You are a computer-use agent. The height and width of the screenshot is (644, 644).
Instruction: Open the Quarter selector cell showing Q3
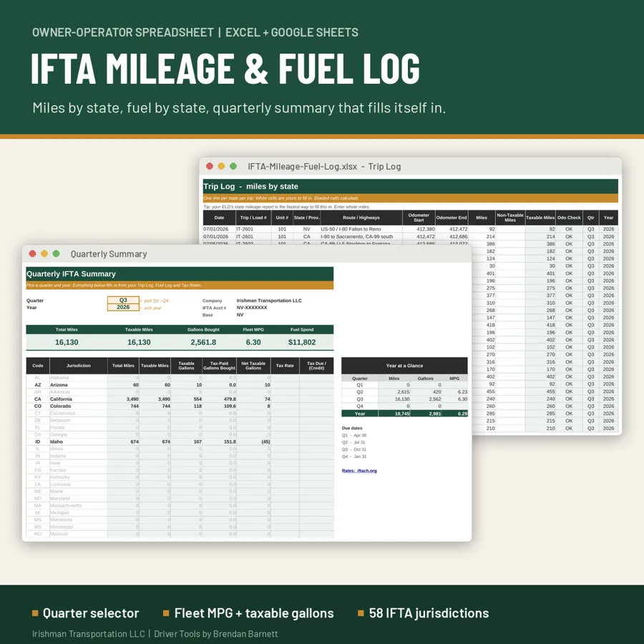[x=123, y=301]
